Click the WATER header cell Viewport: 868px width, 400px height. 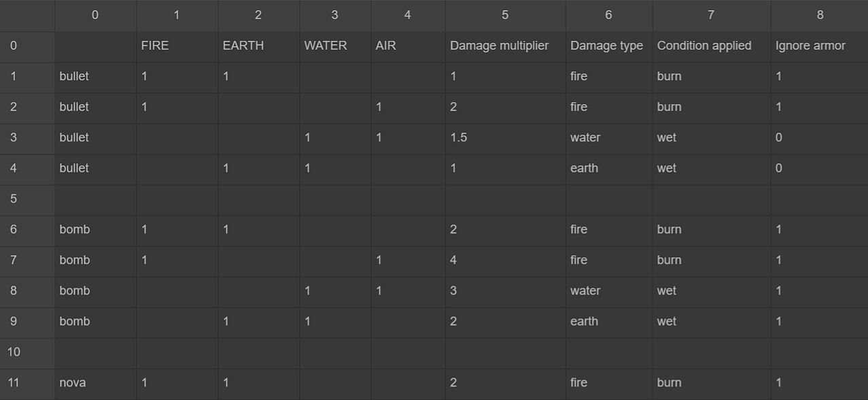pyautogui.click(x=334, y=46)
